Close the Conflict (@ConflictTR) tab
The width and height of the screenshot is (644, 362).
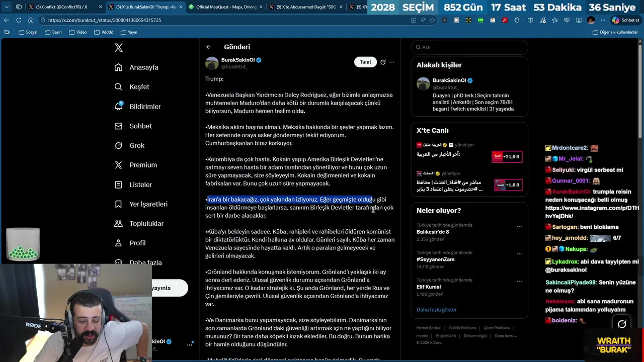point(101,7)
